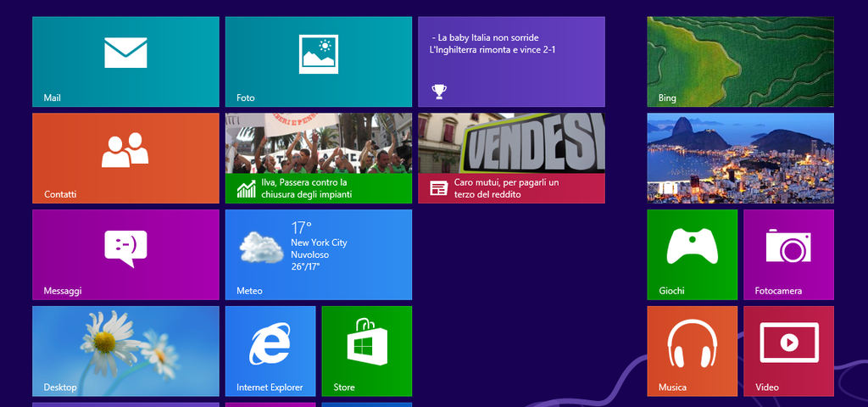Click the finance chart icon
The height and width of the screenshot is (407, 868).
point(246,188)
